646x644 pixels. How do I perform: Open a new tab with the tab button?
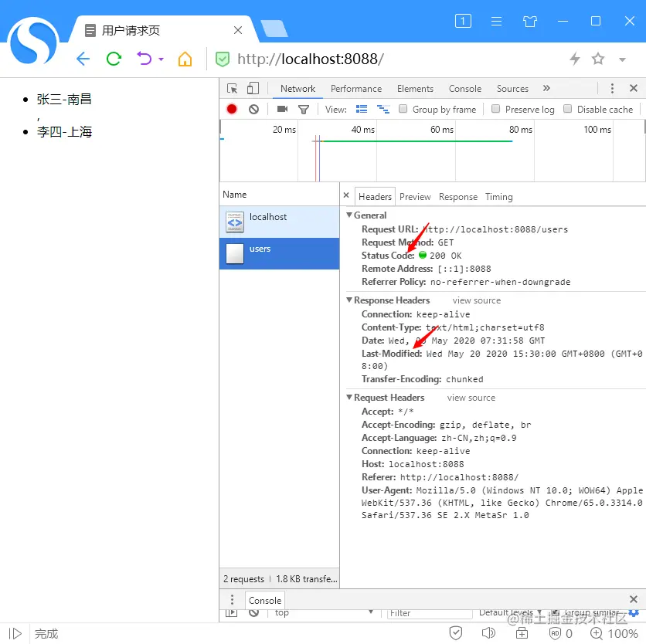[274, 29]
